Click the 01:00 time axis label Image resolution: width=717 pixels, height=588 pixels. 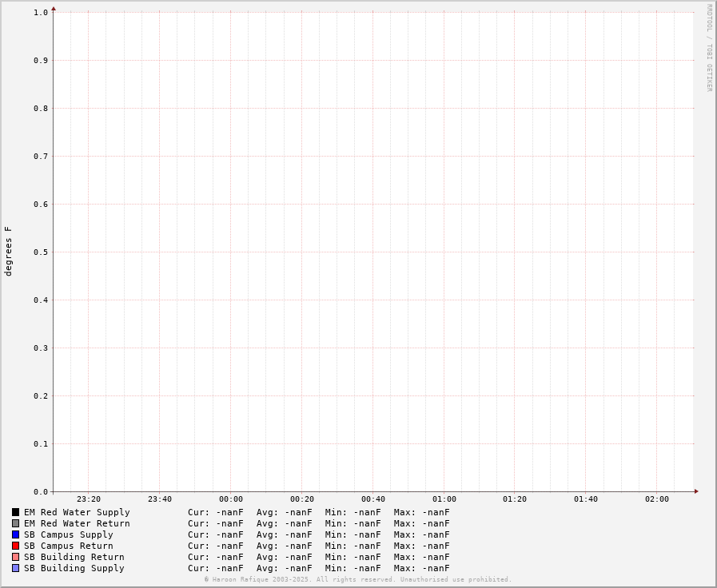pos(444,499)
